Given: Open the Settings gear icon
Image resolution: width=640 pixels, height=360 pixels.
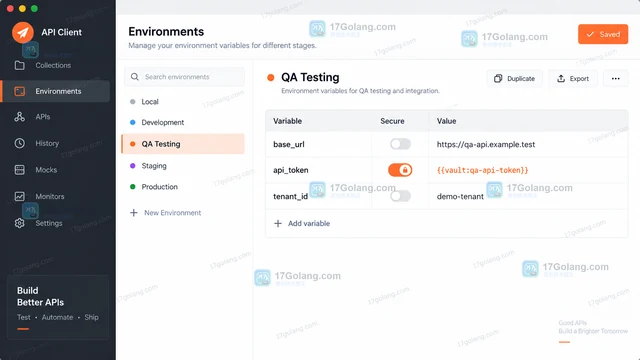Looking at the screenshot, I should click(20, 223).
